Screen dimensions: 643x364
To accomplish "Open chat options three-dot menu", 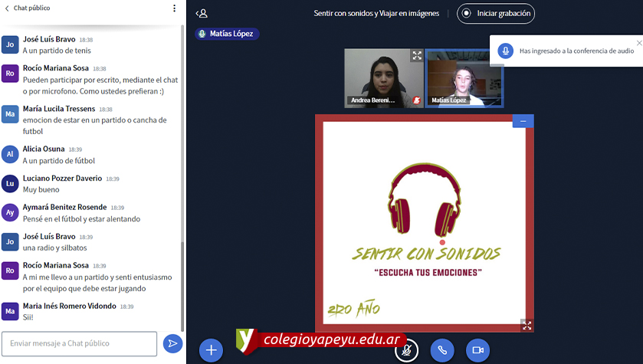I will tap(174, 8).
